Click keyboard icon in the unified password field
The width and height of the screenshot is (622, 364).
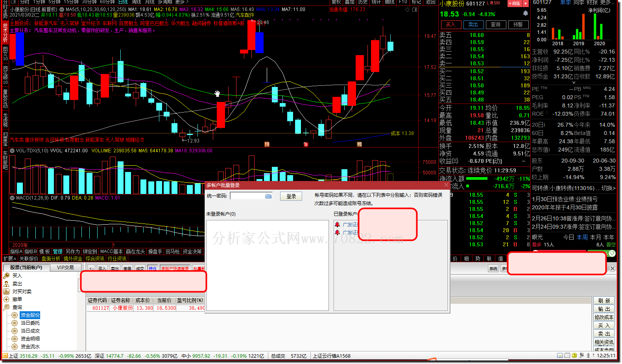tap(268, 196)
